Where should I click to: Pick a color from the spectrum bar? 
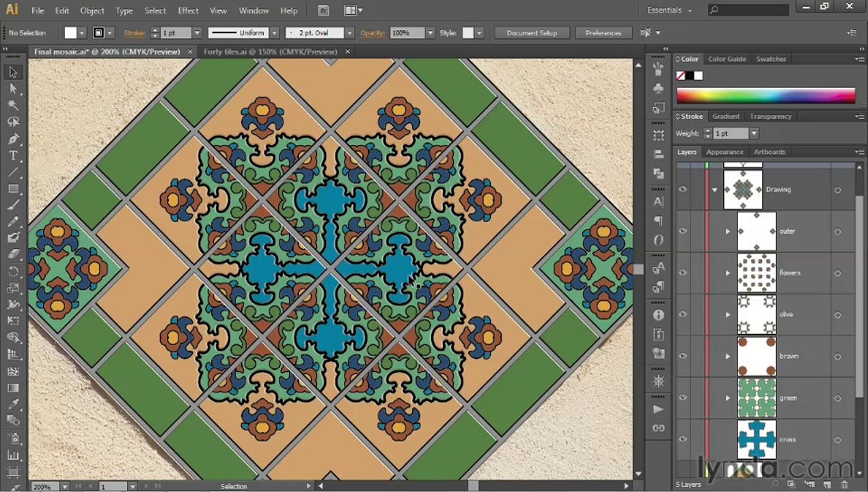coord(765,96)
